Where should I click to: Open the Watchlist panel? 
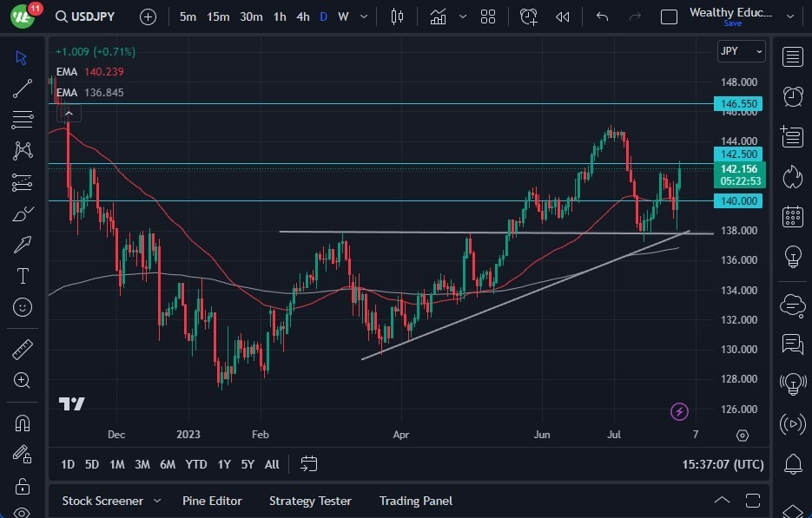coord(793,56)
